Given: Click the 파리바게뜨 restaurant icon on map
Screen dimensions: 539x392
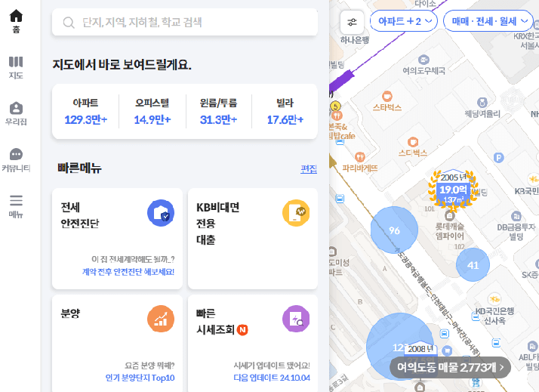Looking at the screenshot, I should click(360, 157).
